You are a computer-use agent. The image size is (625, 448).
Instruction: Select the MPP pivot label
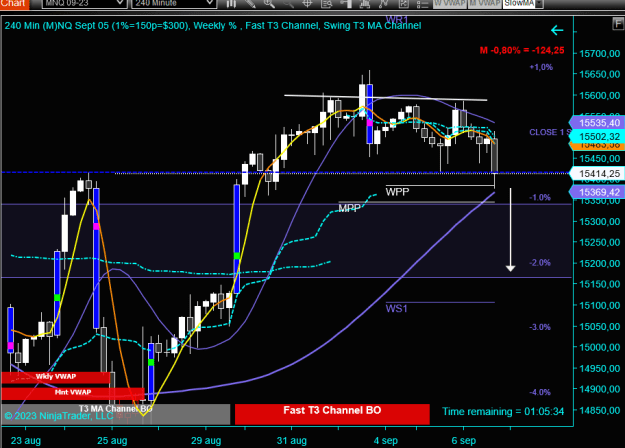coord(350,208)
